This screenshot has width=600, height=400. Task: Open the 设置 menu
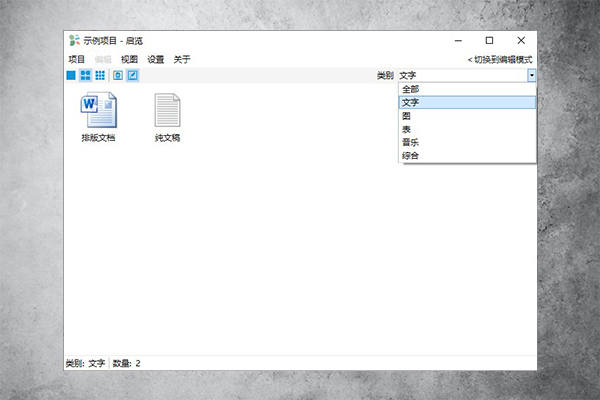click(x=156, y=59)
